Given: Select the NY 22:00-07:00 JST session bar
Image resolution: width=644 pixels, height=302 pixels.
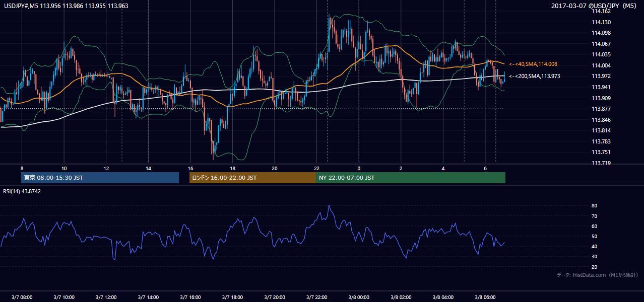Looking at the screenshot, I should pyautogui.click(x=411, y=178).
